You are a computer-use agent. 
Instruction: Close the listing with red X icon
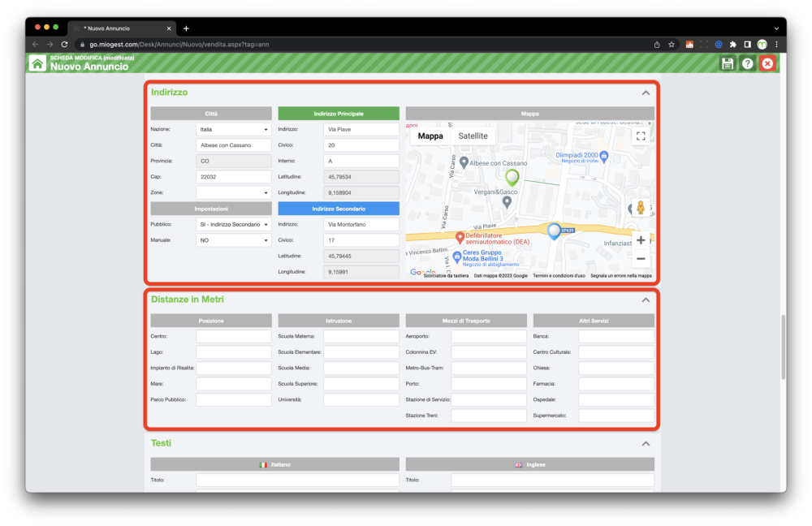point(767,63)
